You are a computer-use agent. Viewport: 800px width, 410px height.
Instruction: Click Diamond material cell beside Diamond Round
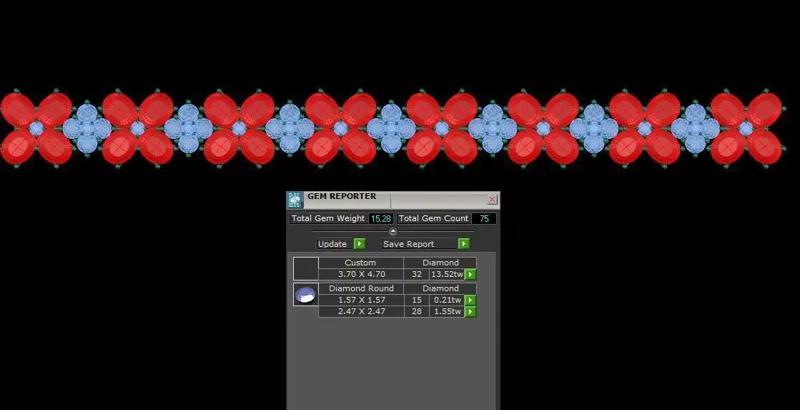pyautogui.click(x=440, y=288)
